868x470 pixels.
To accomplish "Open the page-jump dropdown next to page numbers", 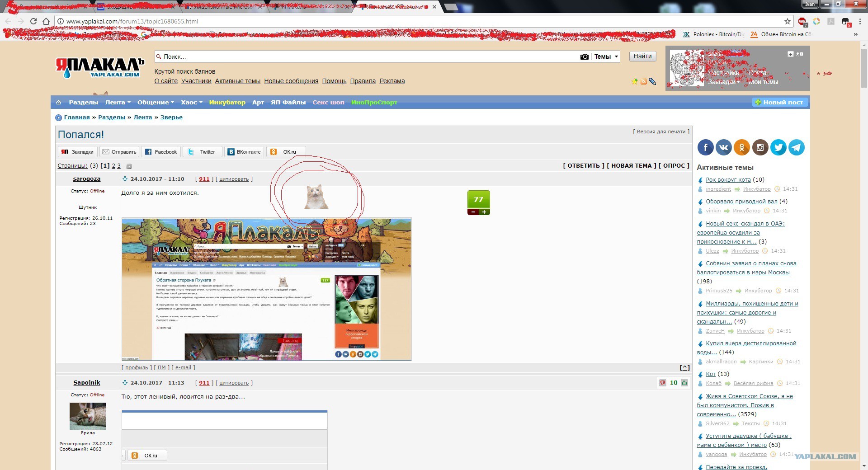I will click(x=129, y=166).
